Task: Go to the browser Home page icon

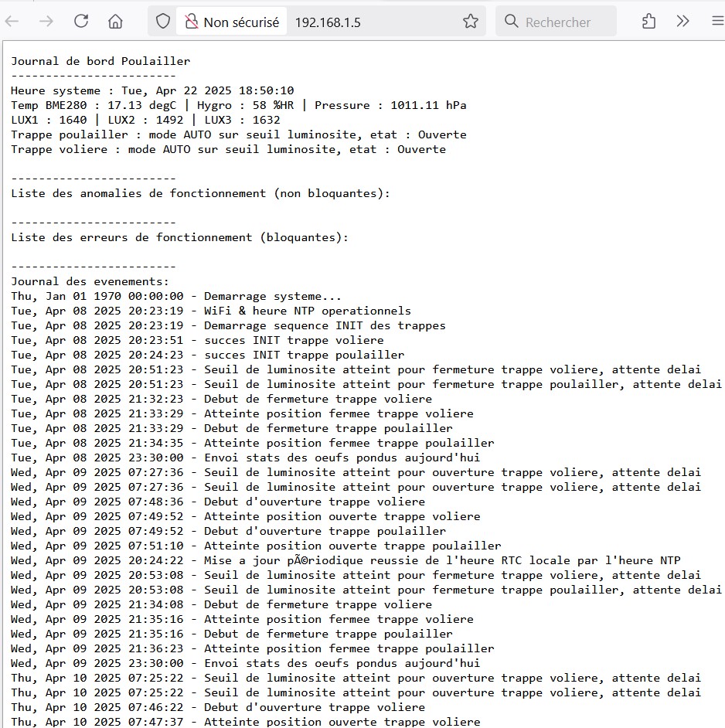Action: 115,22
